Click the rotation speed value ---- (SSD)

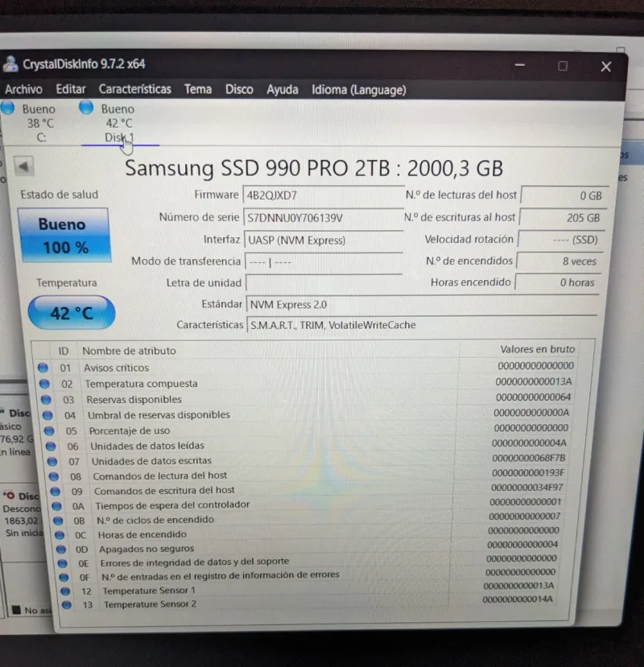pos(561,240)
